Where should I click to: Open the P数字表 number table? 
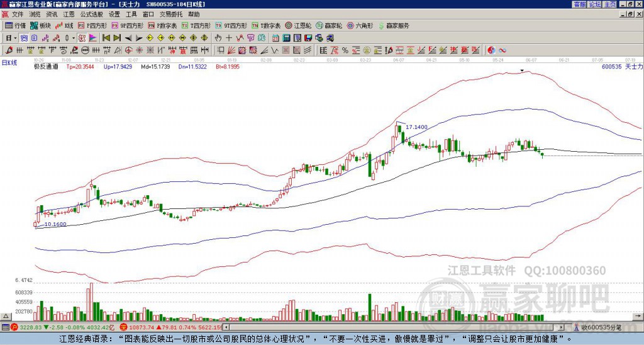(163, 25)
